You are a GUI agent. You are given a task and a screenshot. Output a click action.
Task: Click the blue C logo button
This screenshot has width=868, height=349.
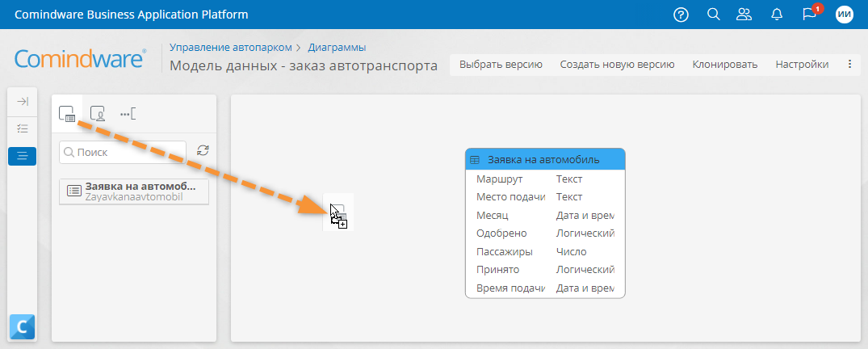(22, 327)
